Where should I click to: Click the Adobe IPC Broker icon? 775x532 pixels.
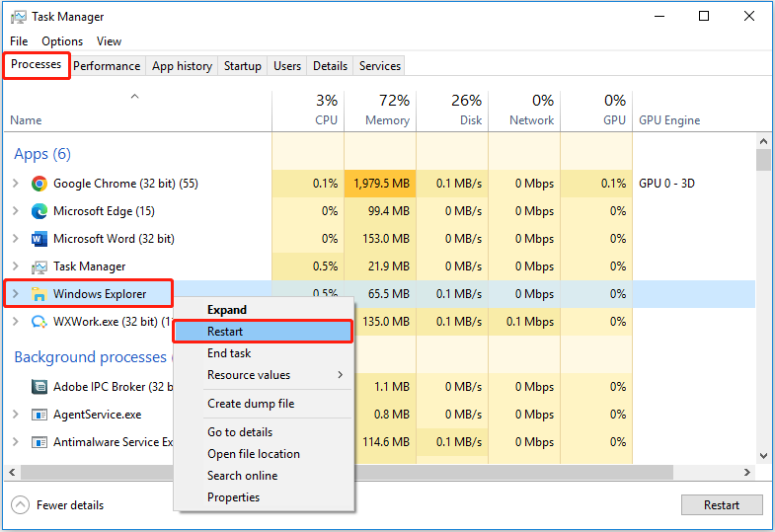pyautogui.click(x=39, y=387)
